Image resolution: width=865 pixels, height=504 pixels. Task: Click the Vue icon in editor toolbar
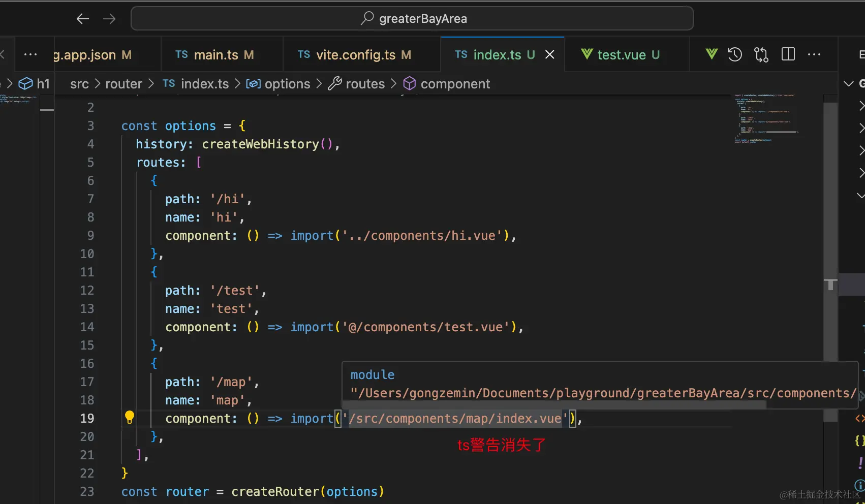712,54
